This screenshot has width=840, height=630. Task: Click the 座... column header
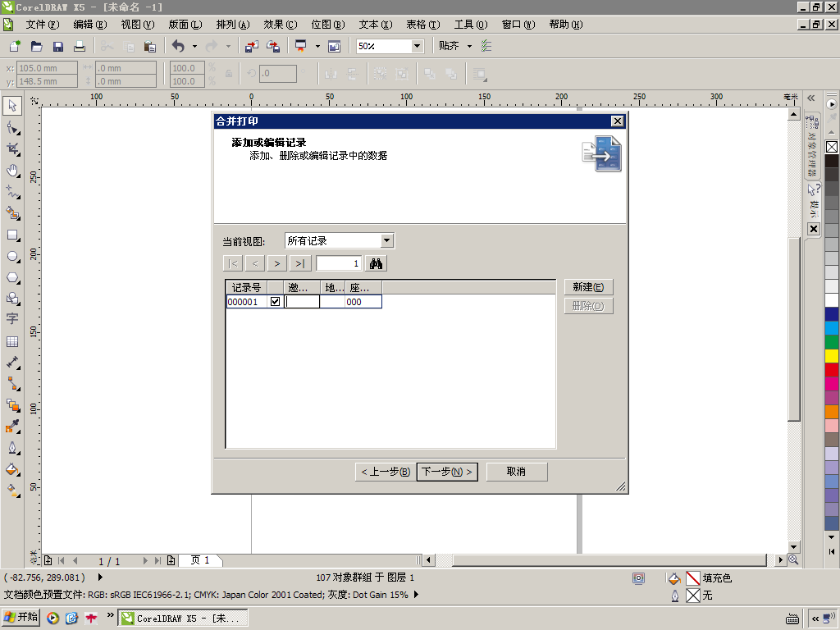point(363,288)
